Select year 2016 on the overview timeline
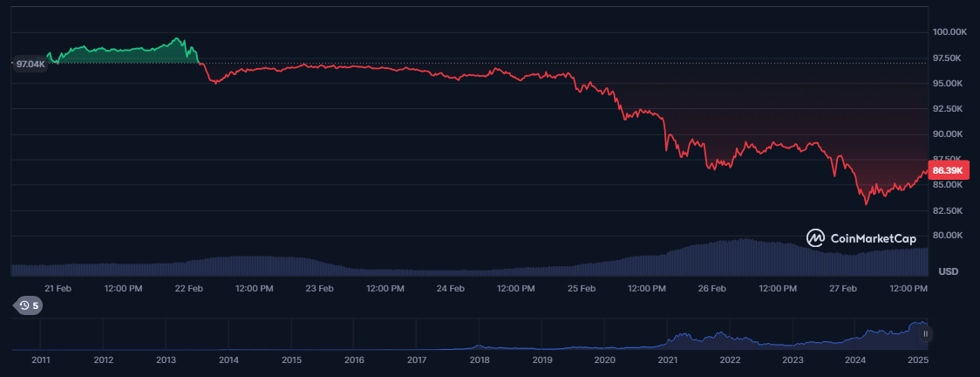Image resolution: width=980 pixels, height=377 pixels. [354, 360]
